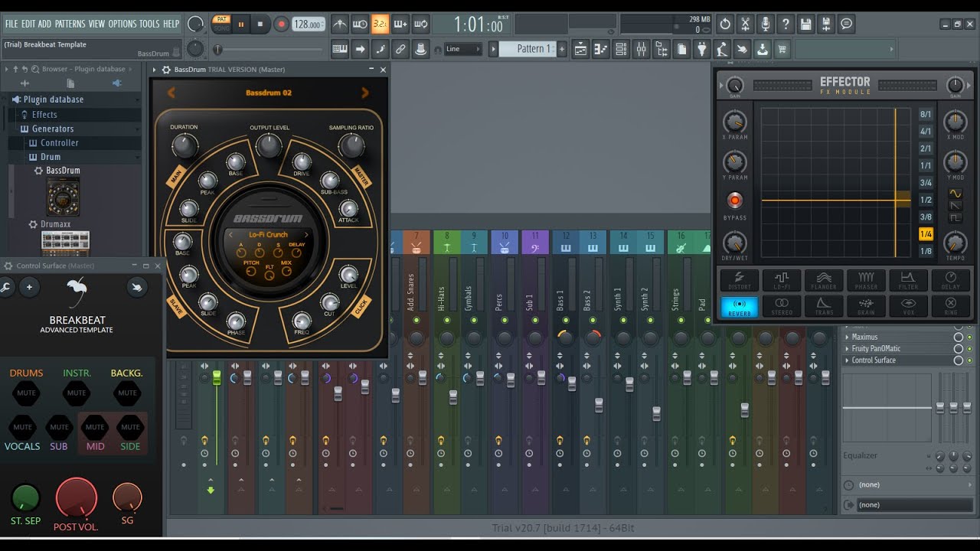Open the content library shopping cart icon

[x=782, y=49]
